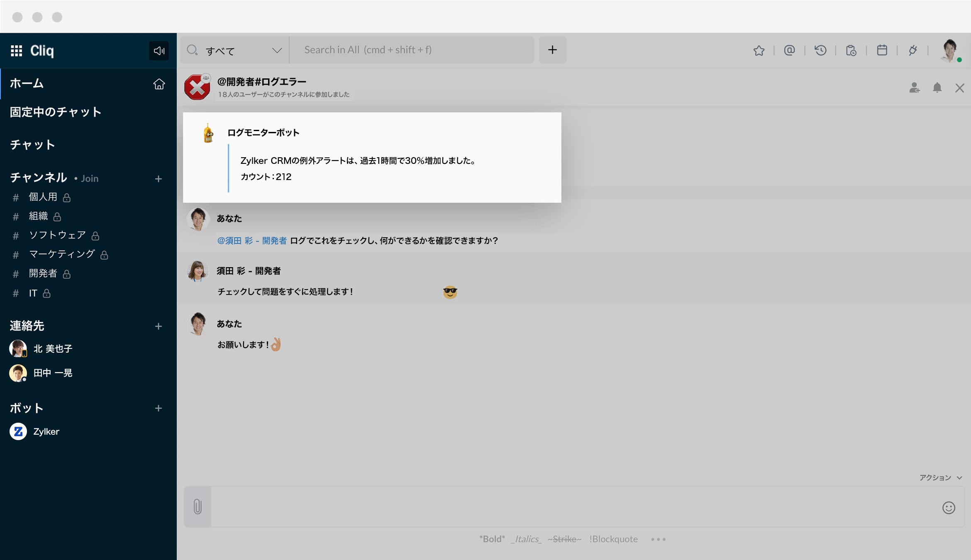This screenshot has height=560, width=971.
Task: Open the マーケティング channel
Action: pos(62,254)
